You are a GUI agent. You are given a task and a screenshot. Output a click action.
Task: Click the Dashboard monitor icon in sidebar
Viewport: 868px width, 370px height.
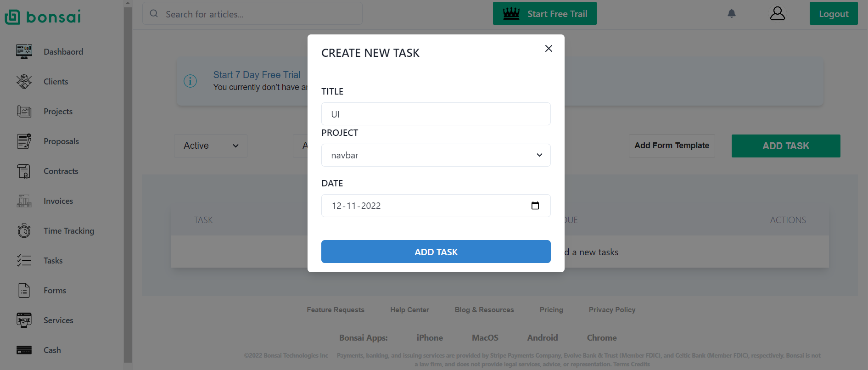[x=24, y=51]
